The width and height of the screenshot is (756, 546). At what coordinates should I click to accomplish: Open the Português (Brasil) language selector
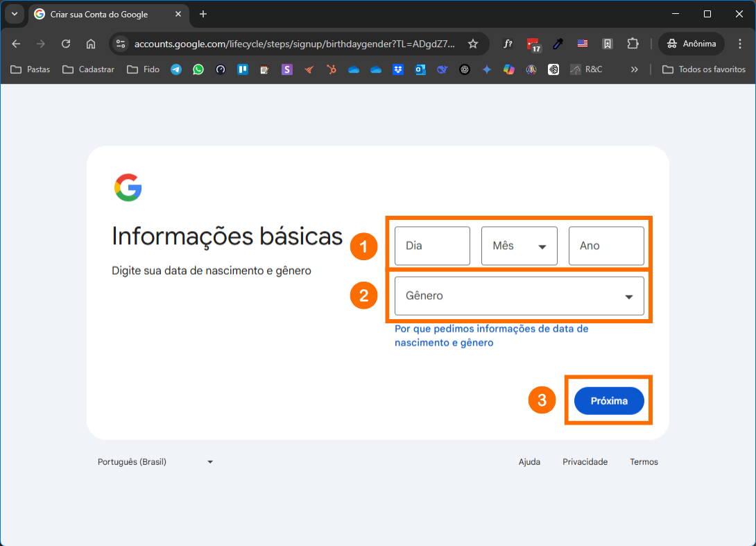pos(155,462)
